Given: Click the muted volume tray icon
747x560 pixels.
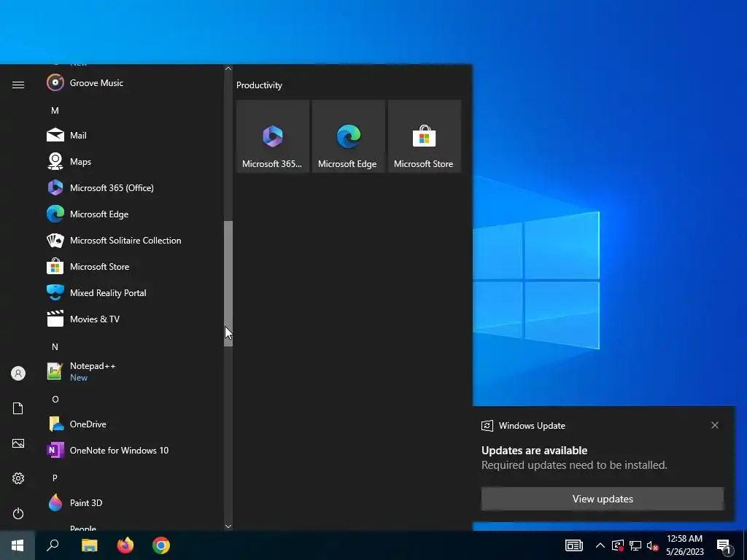Looking at the screenshot, I should (652, 545).
